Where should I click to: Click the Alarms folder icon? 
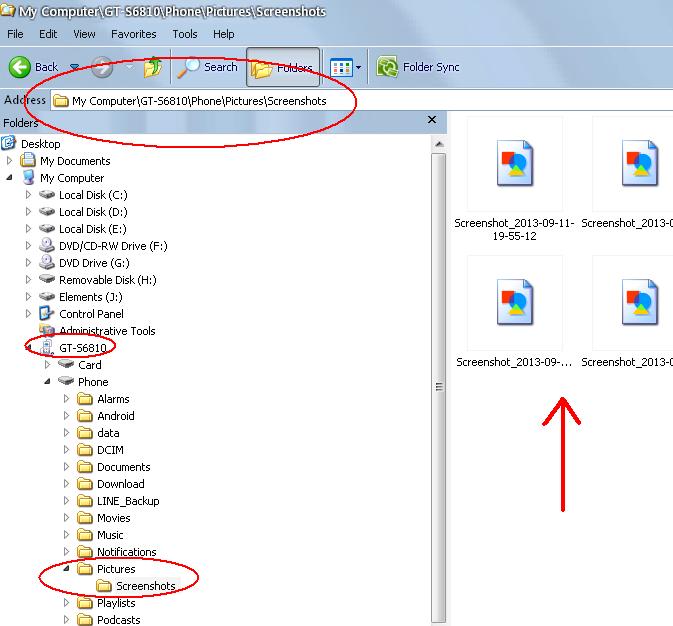click(85, 399)
